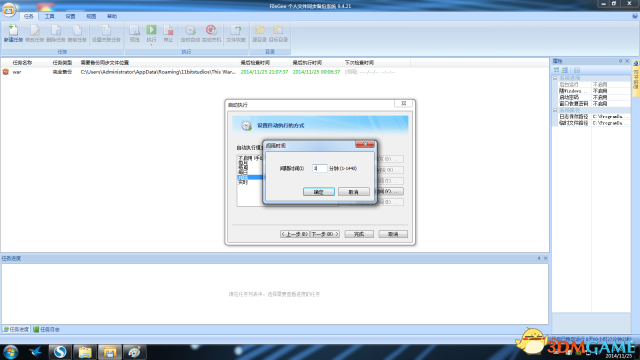
Task: Click the red icon beside the war task
Action: tap(6, 72)
